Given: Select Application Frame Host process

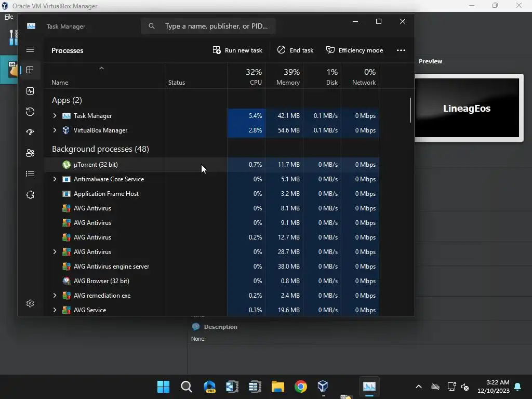Looking at the screenshot, I should click(212, 194).
